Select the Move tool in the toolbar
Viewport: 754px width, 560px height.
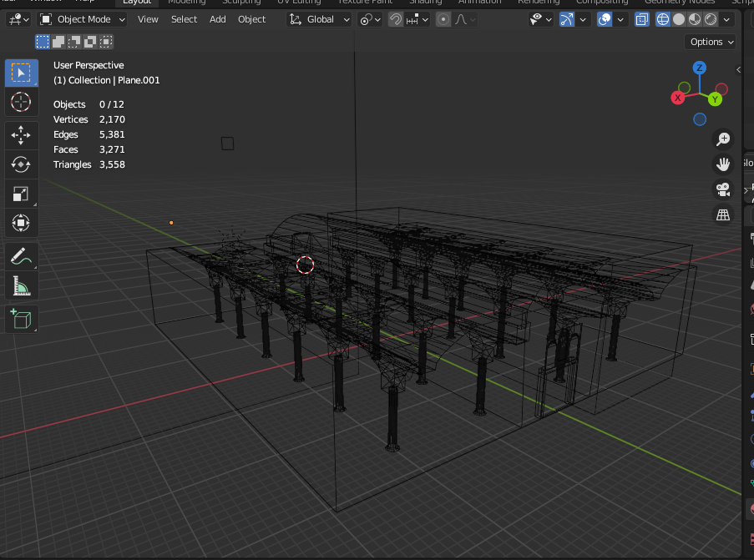point(21,134)
